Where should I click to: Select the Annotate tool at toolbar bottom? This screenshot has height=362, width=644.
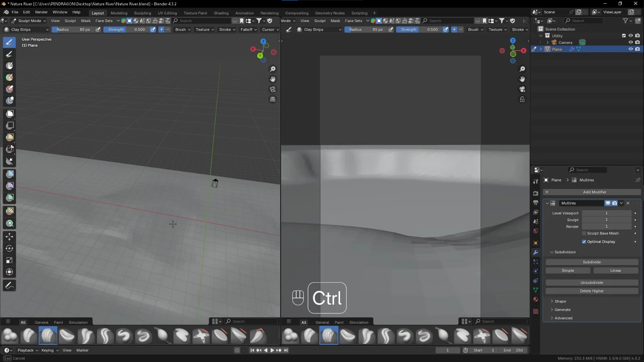(x=9, y=286)
